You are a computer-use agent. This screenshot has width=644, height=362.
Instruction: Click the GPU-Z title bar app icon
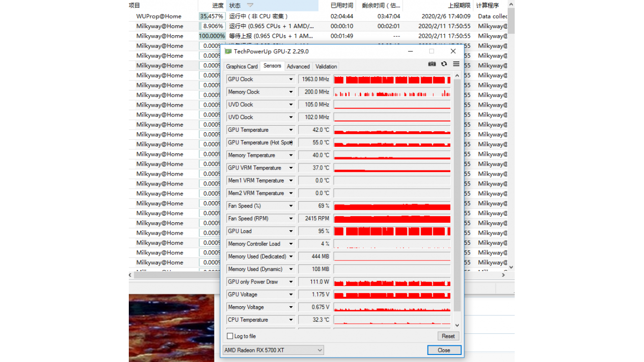[228, 51]
